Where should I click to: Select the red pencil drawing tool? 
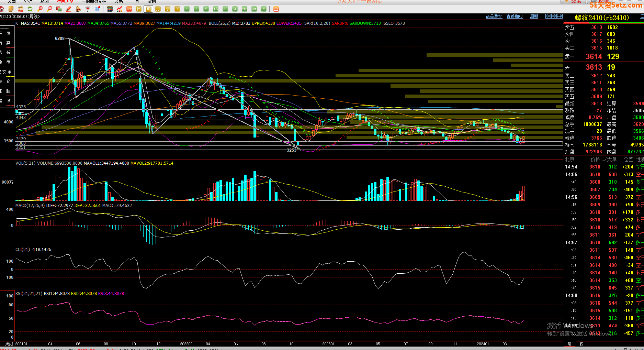[x=69, y=9]
